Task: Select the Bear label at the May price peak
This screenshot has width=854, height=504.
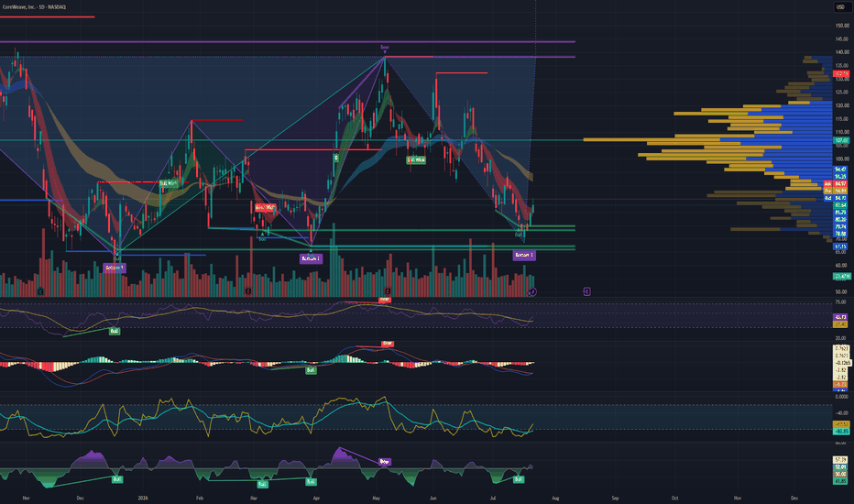Action: (385, 48)
